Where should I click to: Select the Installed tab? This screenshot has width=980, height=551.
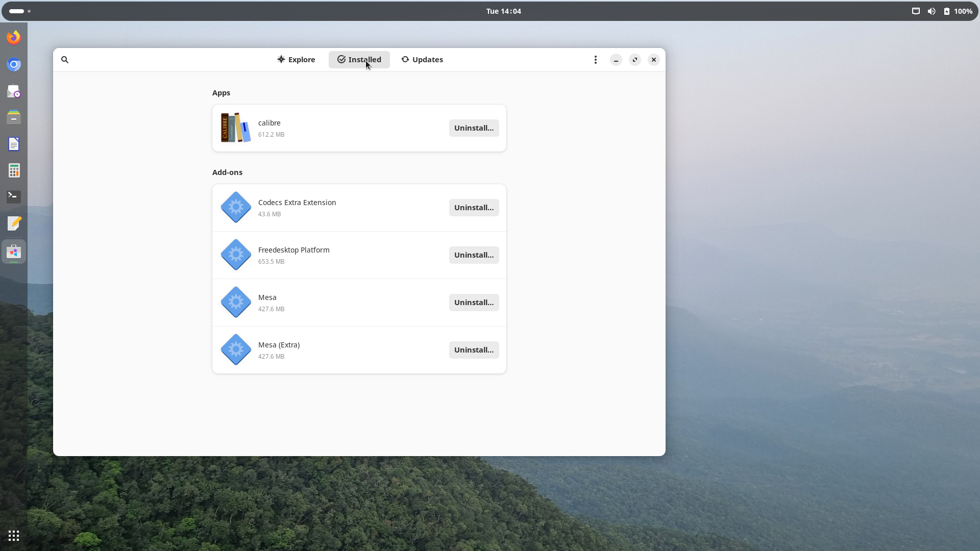(x=359, y=60)
